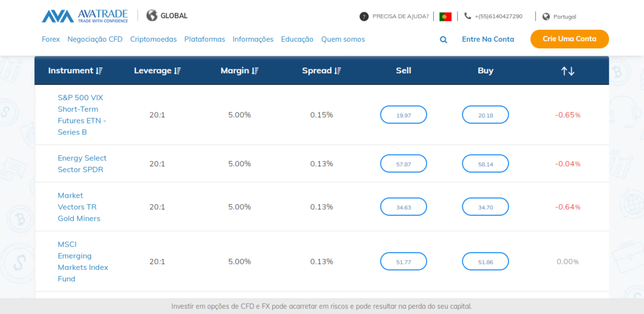Click 5.00% margin in MSCI Emerging row
Image resolution: width=644 pixels, height=314 pixels.
[239, 262]
